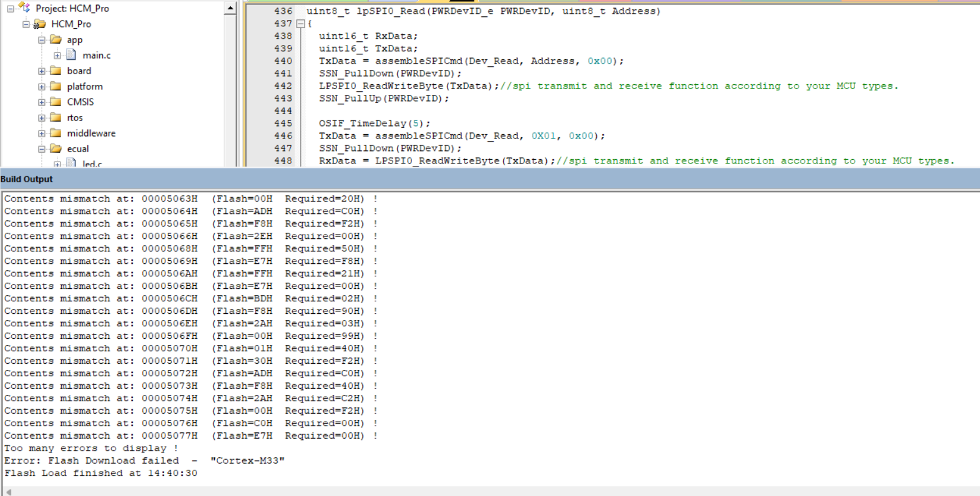
Task: Click the HCM_Pro target folder icon
Action: point(40,24)
